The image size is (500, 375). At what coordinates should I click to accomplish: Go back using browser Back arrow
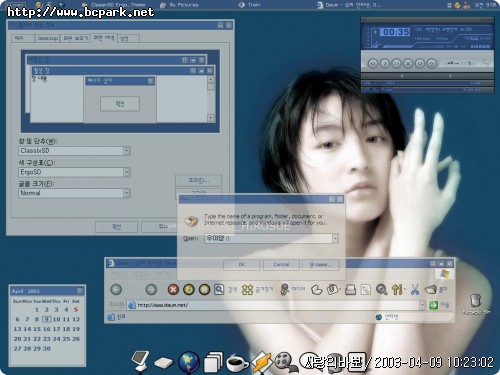(116, 289)
